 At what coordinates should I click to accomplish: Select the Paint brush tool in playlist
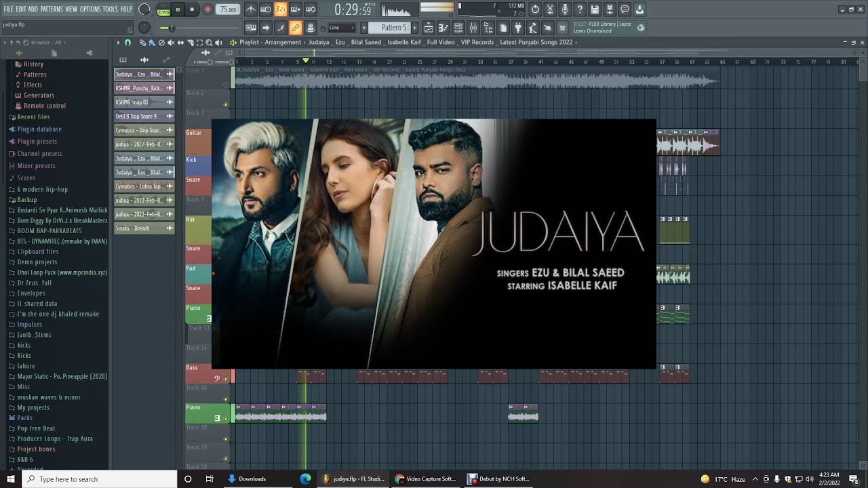[x=152, y=42]
